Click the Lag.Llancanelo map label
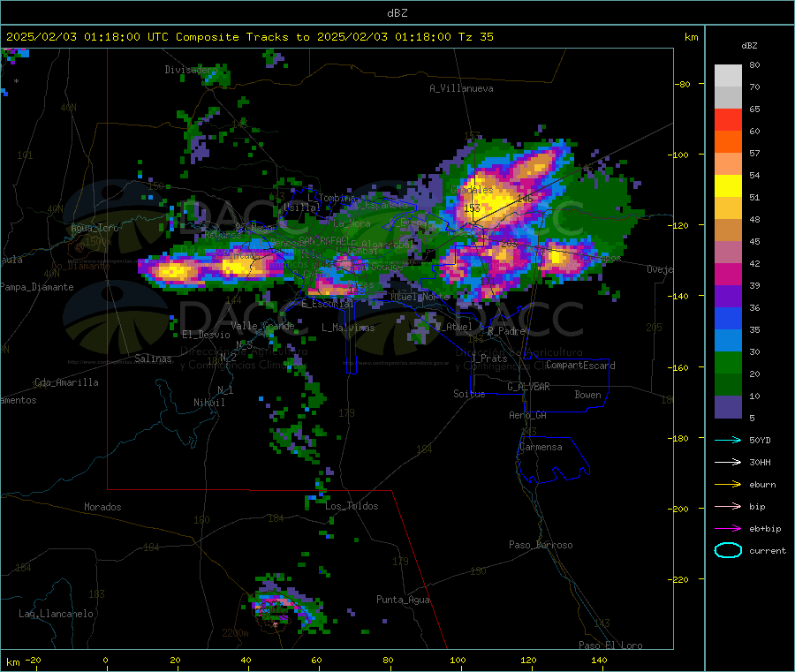This screenshot has width=795, height=672. [x=56, y=614]
